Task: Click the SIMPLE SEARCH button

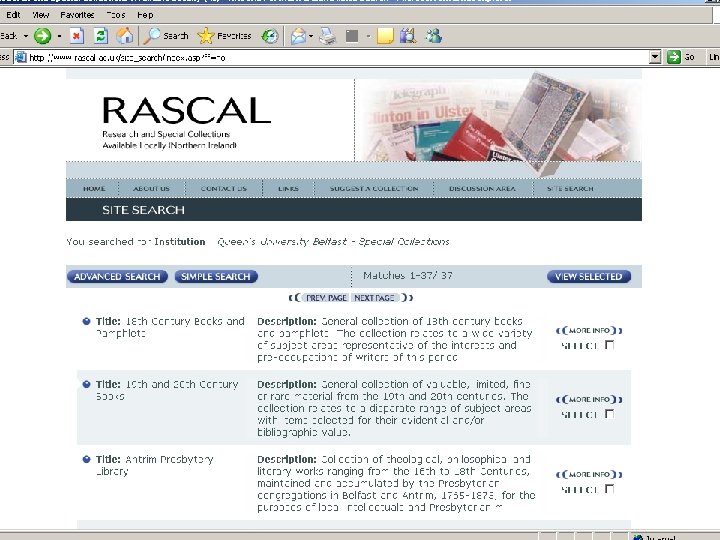Action: [216, 276]
